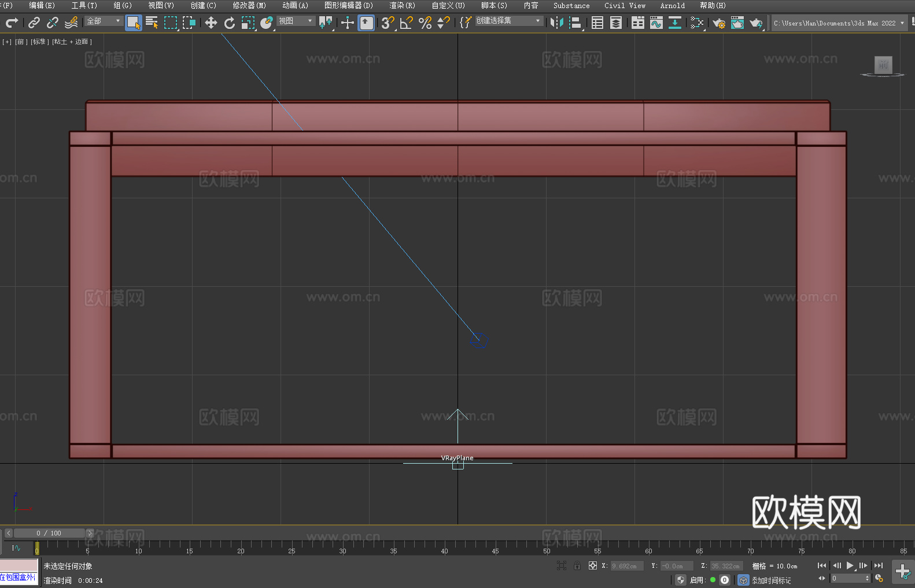Viewport: 915px width, 588px height.
Task: Open reference coordinate system dropdown 视图
Action: (x=296, y=21)
